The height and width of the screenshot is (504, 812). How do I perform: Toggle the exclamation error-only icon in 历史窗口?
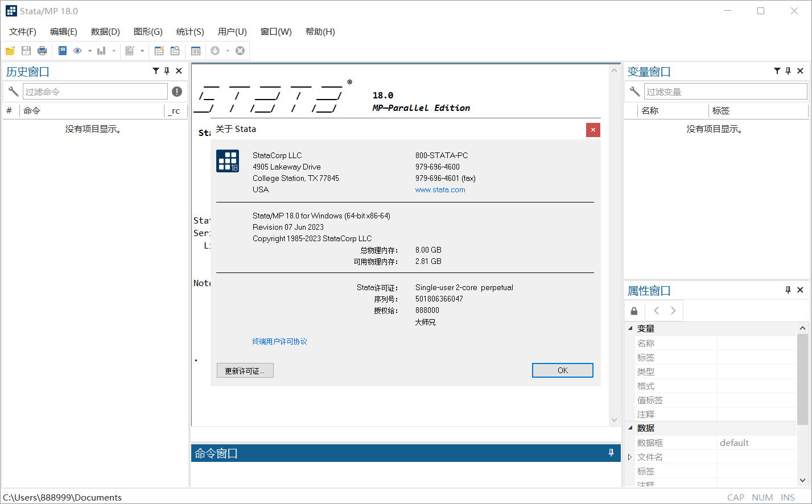(x=177, y=92)
